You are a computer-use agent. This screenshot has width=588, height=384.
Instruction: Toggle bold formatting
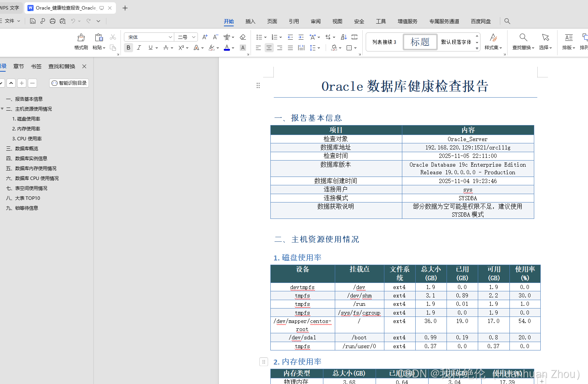129,48
